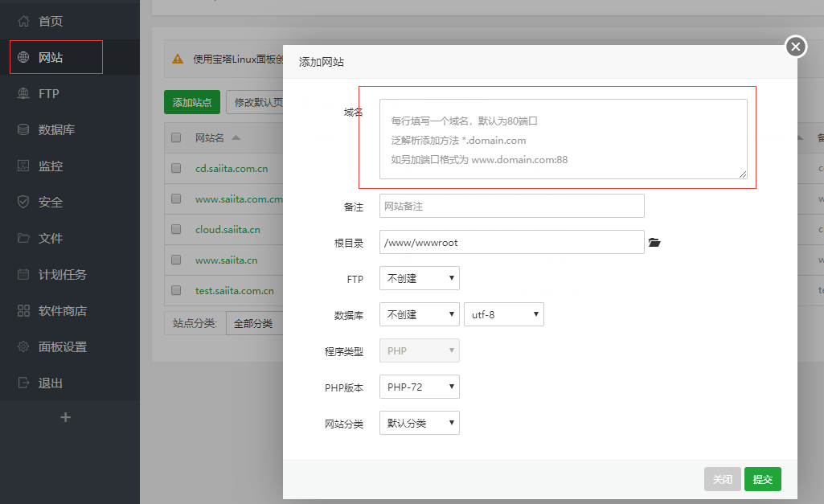Open the PHP版本 PHP-72 dropdown
The height and width of the screenshot is (504, 824).
[x=419, y=387]
